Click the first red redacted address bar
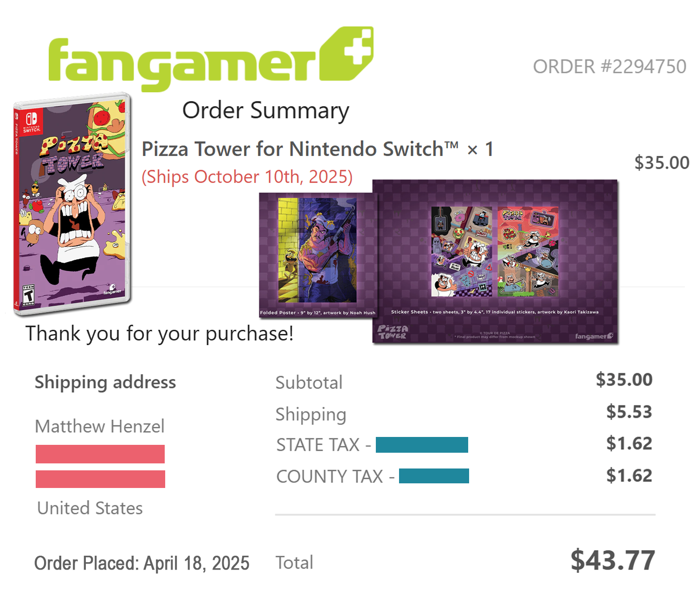This screenshot has width=696, height=616. click(x=100, y=454)
